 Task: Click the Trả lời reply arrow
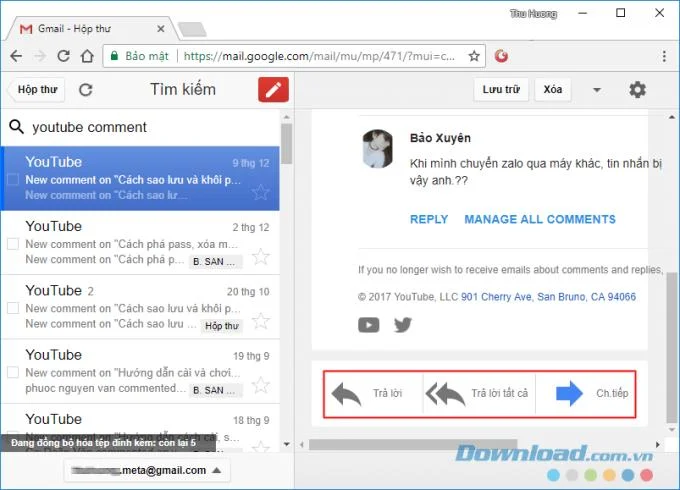pyautogui.click(x=346, y=394)
